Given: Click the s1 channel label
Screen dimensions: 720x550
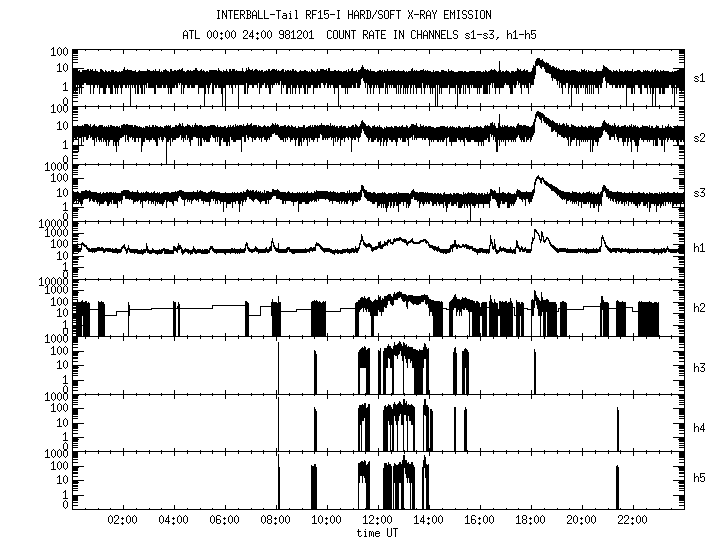Looking at the screenshot, I should [x=701, y=77].
